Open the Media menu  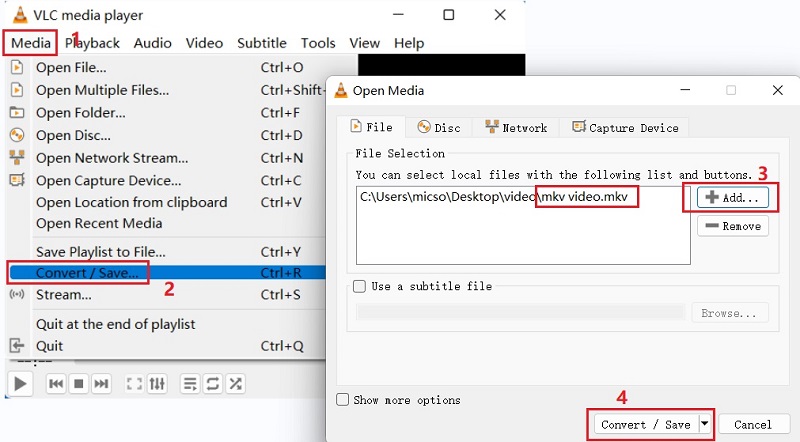[x=31, y=43]
